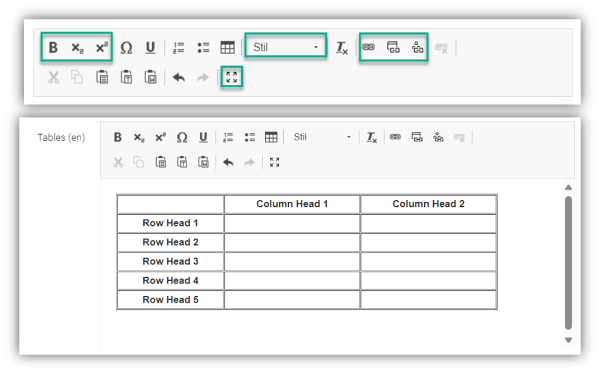Click the paste as plain text icon in the lower toolbar
This screenshot has width=600, height=374.
click(x=182, y=162)
